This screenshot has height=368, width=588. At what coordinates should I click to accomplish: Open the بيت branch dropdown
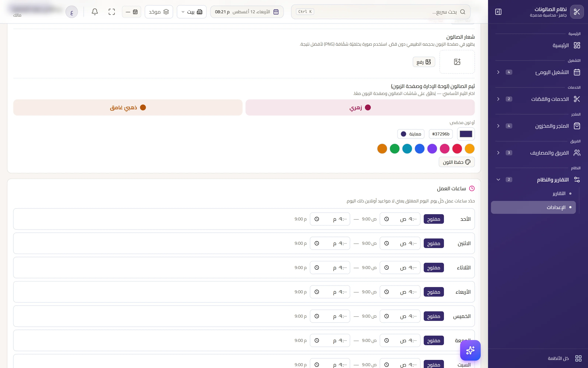click(192, 12)
